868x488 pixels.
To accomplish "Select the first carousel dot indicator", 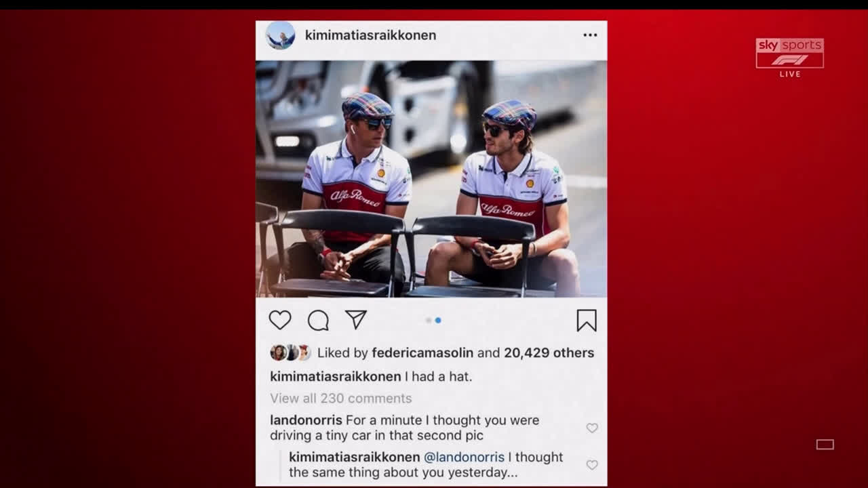I will pyautogui.click(x=429, y=320).
